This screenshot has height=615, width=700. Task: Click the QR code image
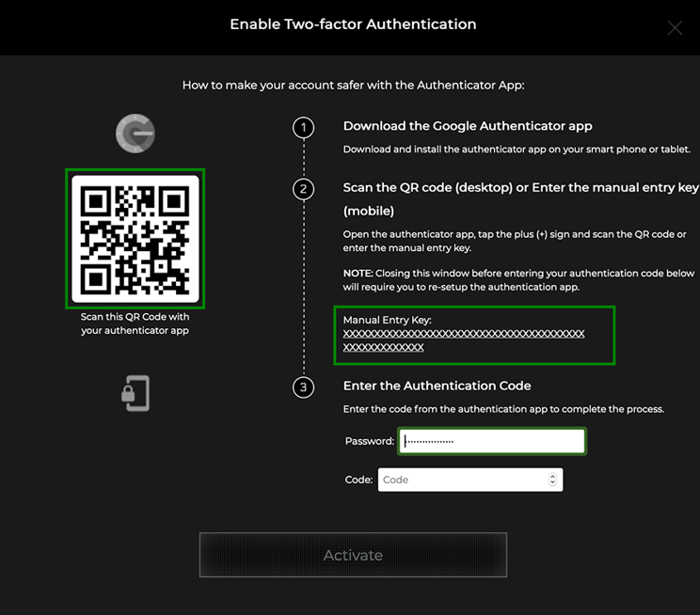135,239
